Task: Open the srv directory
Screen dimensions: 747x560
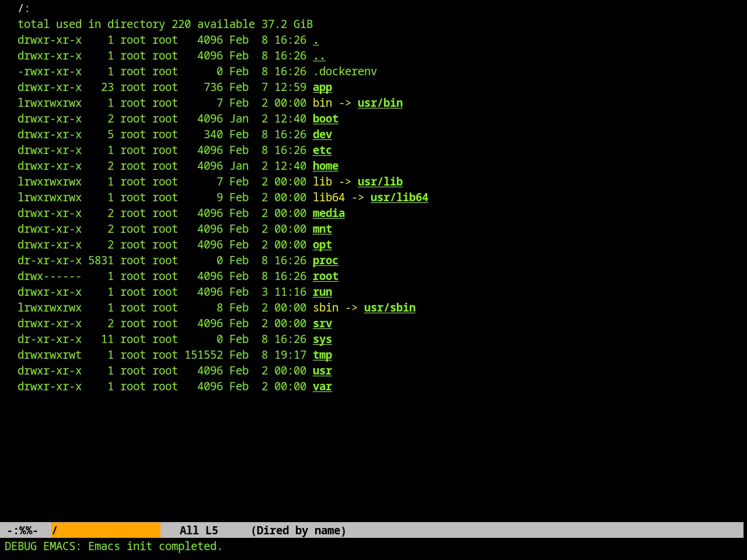Action: tap(322, 324)
